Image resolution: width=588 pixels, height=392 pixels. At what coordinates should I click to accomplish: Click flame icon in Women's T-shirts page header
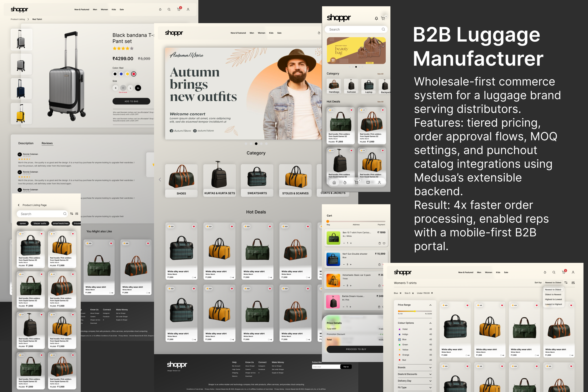[x=545, y=272]
